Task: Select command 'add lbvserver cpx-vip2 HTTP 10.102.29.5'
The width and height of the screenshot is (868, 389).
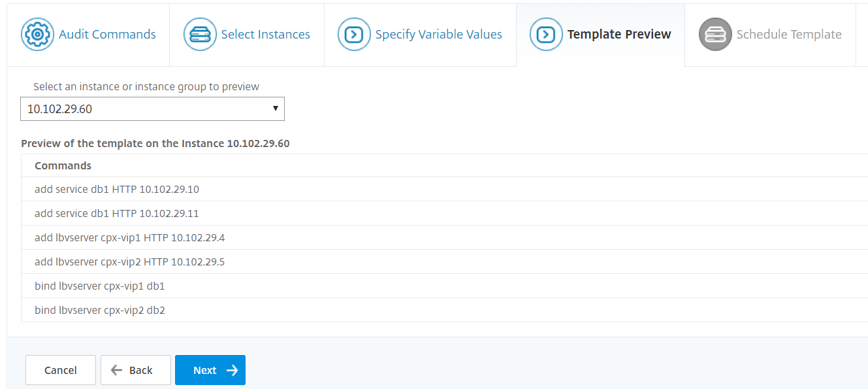Action: [444, 262]
